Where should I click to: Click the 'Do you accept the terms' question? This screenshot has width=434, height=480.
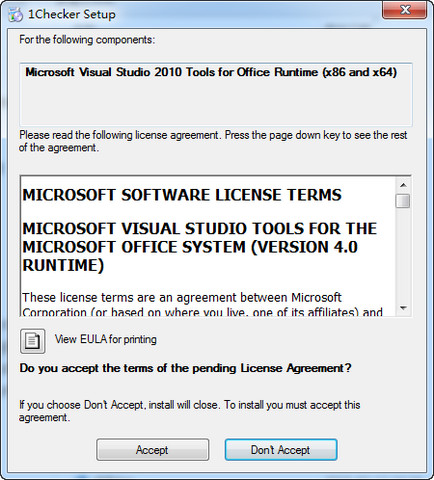click(186, 368)
